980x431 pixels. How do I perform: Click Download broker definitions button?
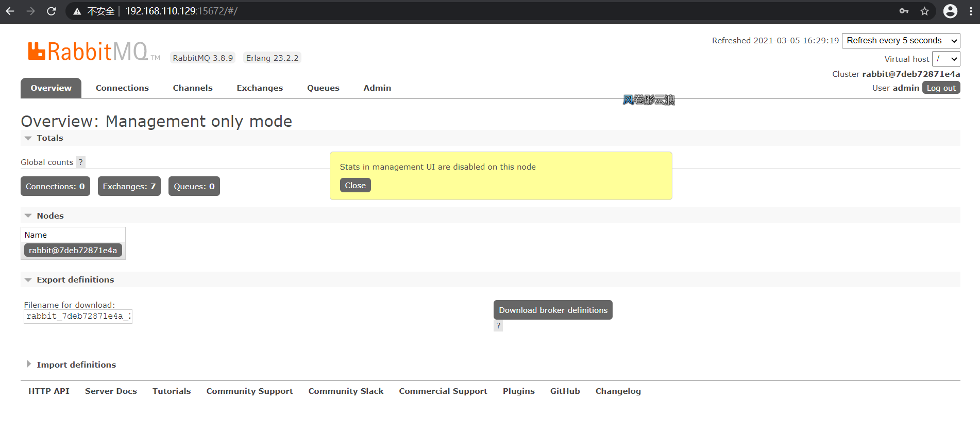553,310
